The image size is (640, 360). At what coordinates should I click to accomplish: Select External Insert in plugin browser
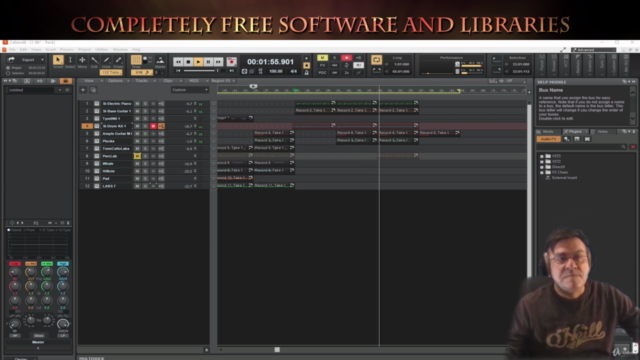tap(564, 178)
